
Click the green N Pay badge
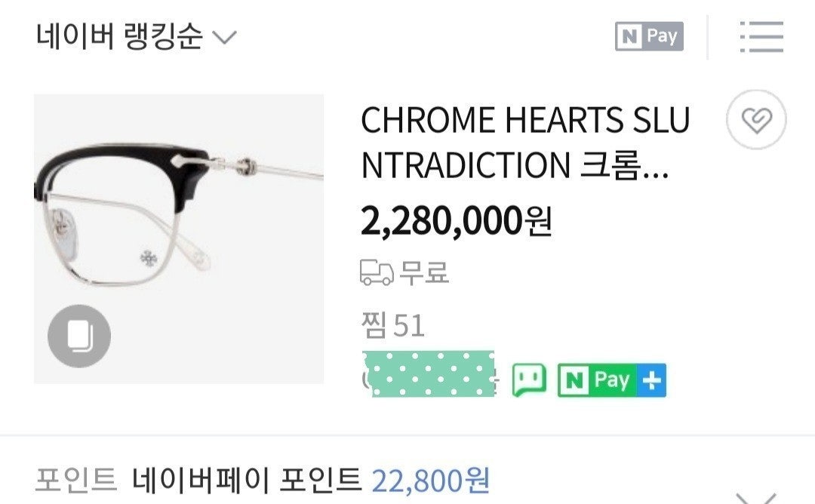coord(596,380)
